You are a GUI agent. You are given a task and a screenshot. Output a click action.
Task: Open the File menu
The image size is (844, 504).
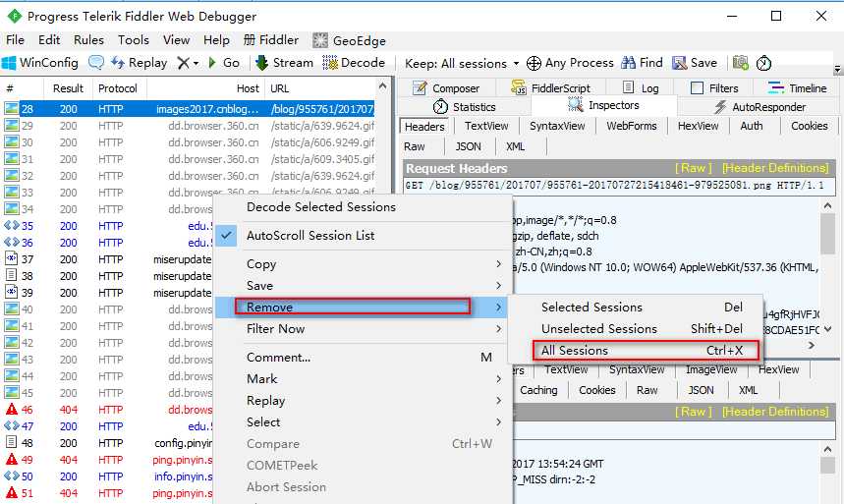pos(15,40)
